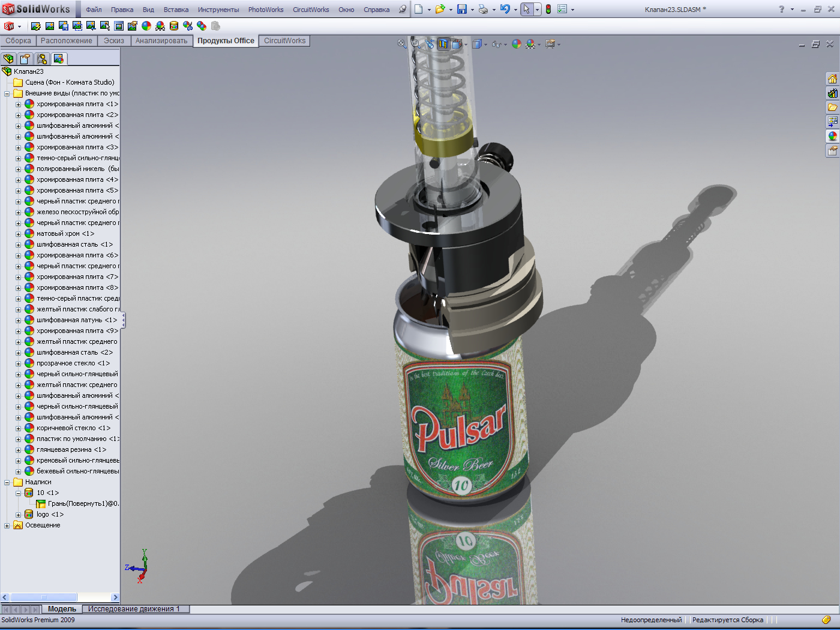This screenshot has height=630, width=840.
Task: Collapse the Надписи folder
Action: pyautogui.click(x=7, y=482)
